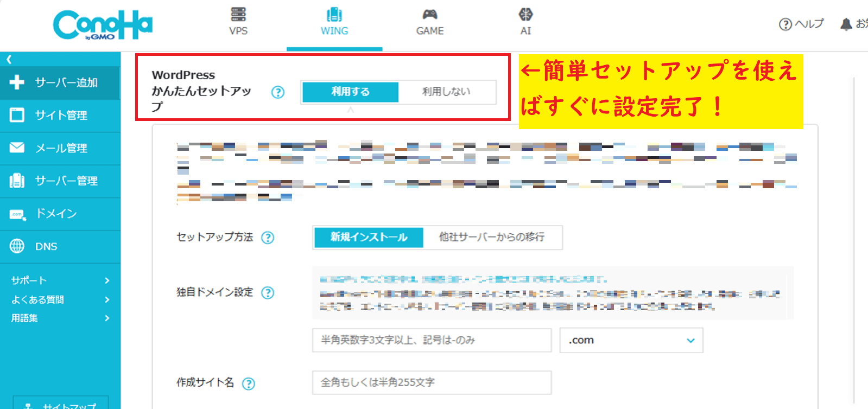Select 利用する for かんたんセットアップ
This screenshot has height=409, width=868.
351,92
